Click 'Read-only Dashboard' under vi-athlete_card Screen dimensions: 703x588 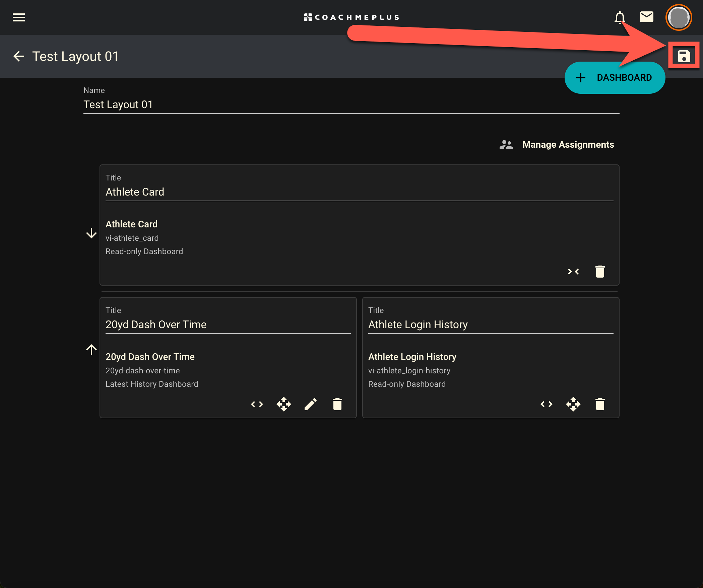click(x=144, y=251)
